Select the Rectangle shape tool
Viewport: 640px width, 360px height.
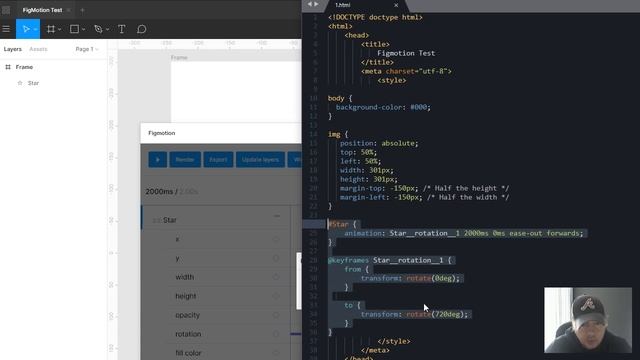tap(74, 29)
